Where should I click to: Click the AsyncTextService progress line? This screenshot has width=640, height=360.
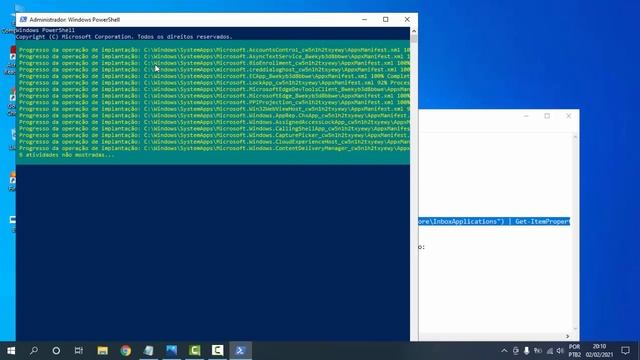tap(214, 56)
